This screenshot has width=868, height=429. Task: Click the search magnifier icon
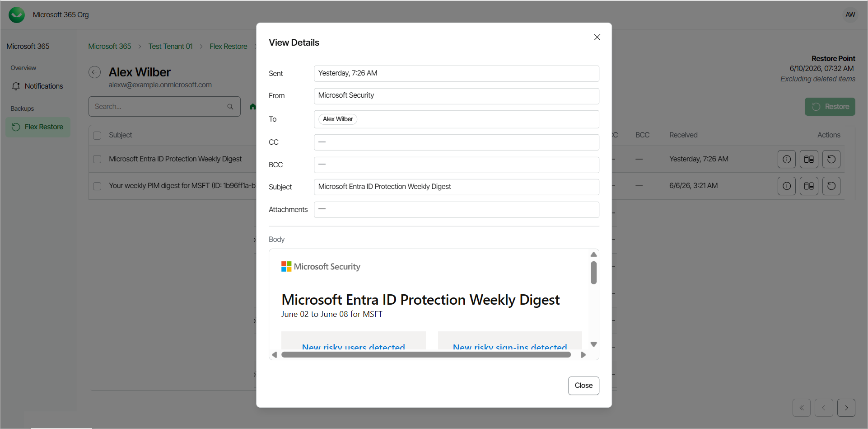tap(230, 107)
